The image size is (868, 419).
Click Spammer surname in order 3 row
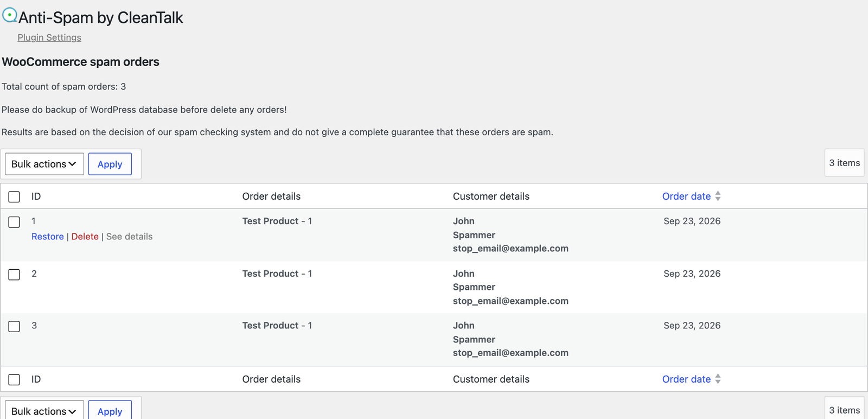474,340
